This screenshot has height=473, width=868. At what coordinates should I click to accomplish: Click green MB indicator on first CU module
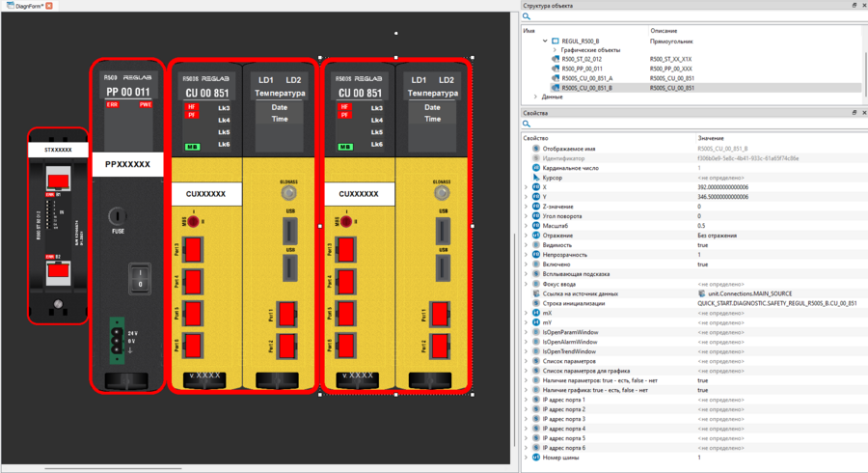click(x=193, y=147)
